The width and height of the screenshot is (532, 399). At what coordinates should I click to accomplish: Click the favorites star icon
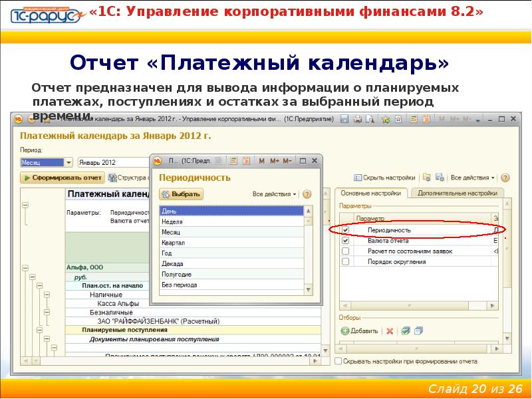[x=386, y=121]
